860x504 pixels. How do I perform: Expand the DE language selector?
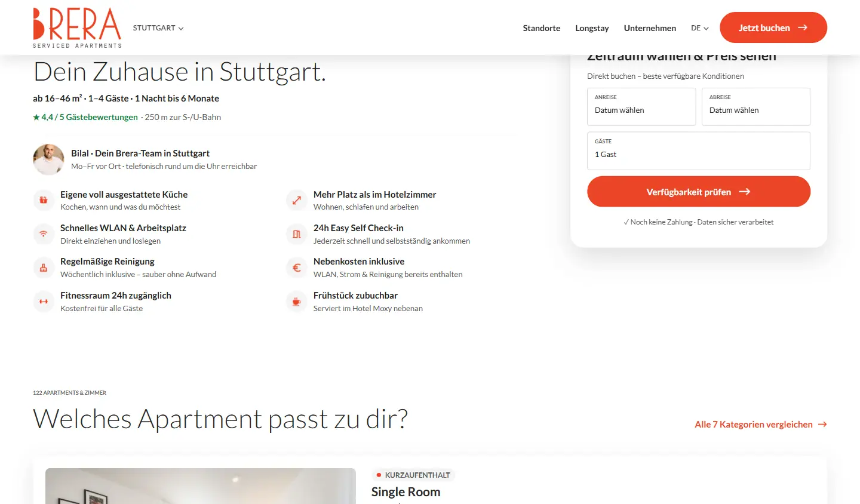pos(700,28)
